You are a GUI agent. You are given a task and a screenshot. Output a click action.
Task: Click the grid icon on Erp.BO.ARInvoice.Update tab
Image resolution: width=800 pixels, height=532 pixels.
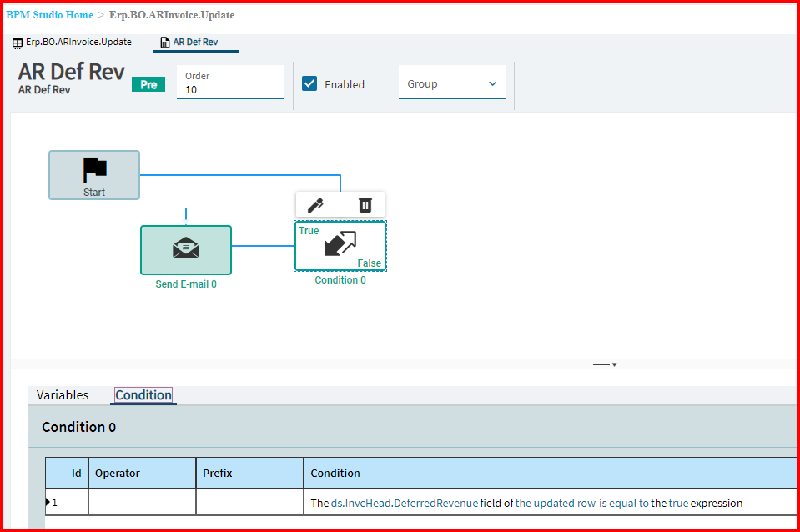pos(18,43)
